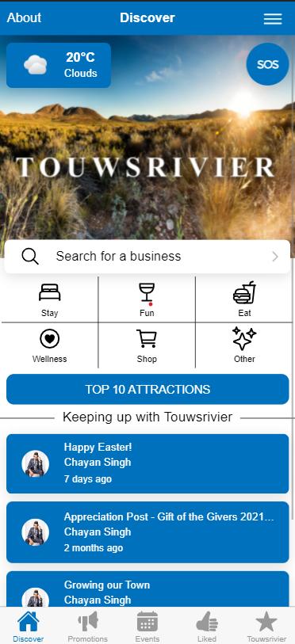Switch to the Events tab
295x644 pixels.
[x=147, y=627]
